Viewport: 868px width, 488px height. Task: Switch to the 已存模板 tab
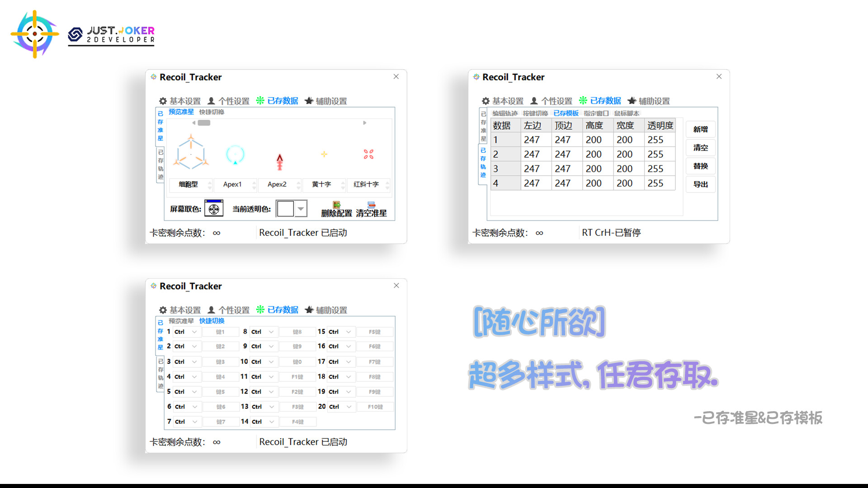(x=566, y=113)
